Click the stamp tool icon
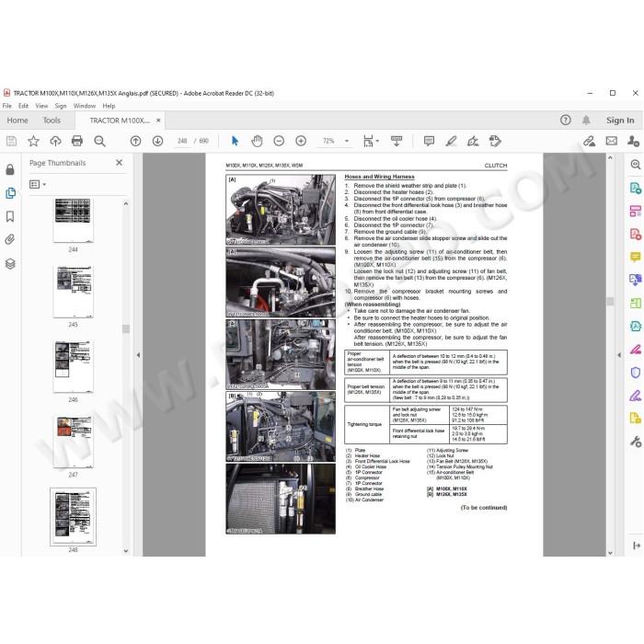 pyautogui.click(x=495, y=142)
